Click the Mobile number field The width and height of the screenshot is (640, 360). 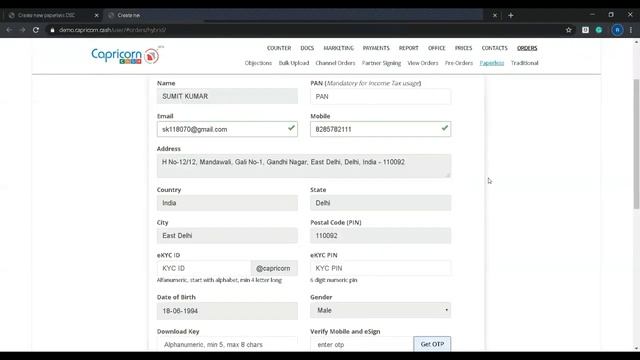380,129
